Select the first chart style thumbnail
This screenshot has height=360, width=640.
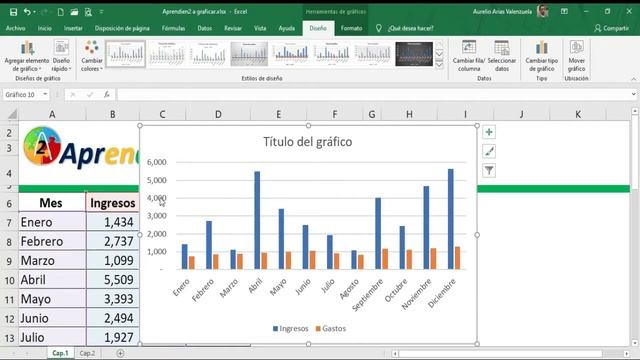pyautogui.click(x=126, y=54)
